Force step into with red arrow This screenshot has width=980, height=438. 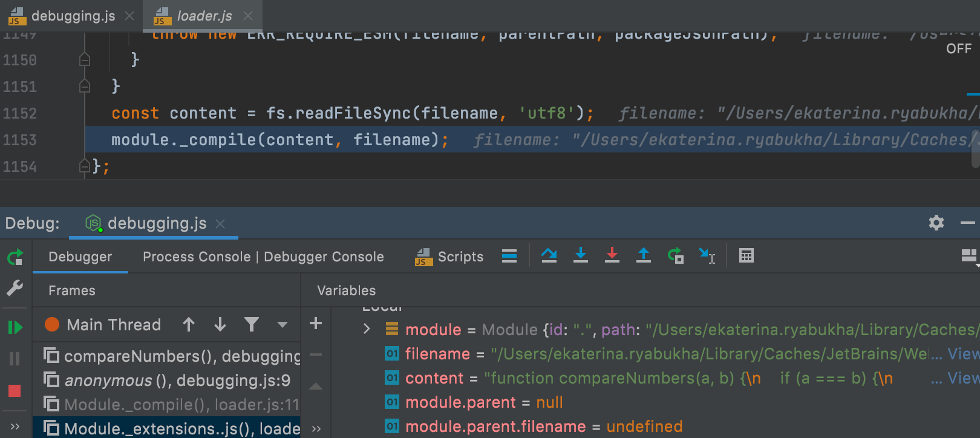612,256
